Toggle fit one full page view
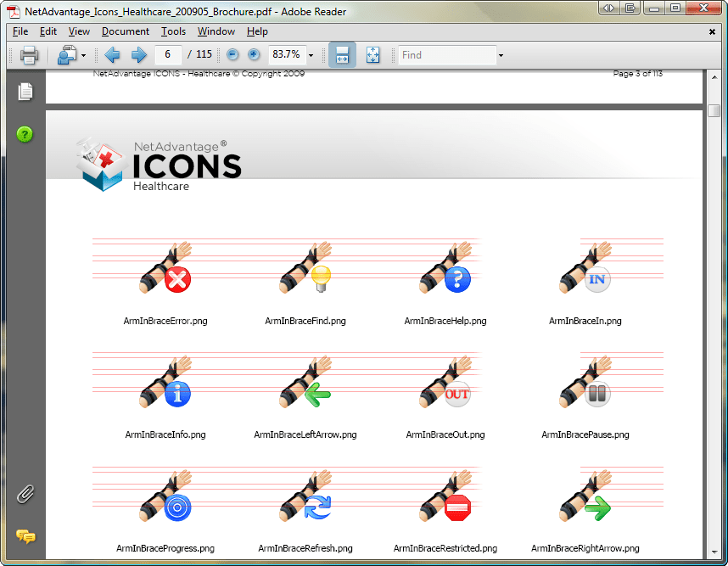Screen dimensions: 728x566 pos(372,55)
